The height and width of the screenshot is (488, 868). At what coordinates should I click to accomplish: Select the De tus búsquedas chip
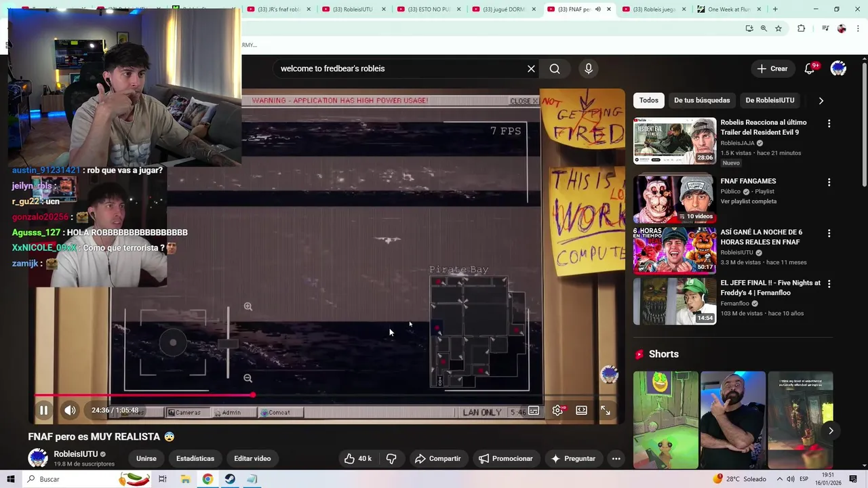pyautogui.click(x=702, y=100)
